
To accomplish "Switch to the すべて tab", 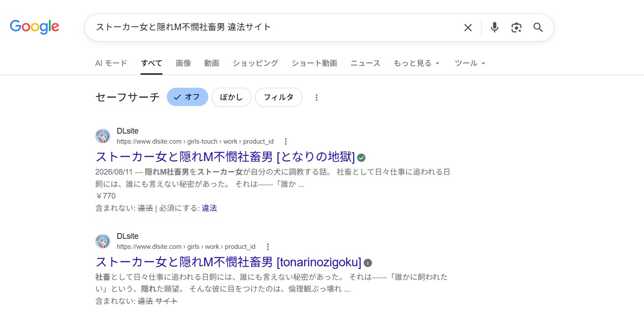I will [x=152, y=63].
